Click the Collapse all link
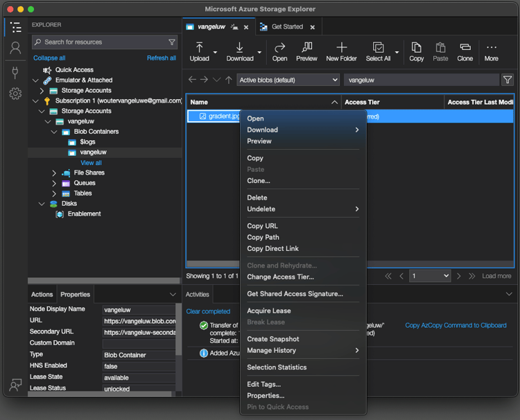This screenshot has height=420, width=520. 49,58
